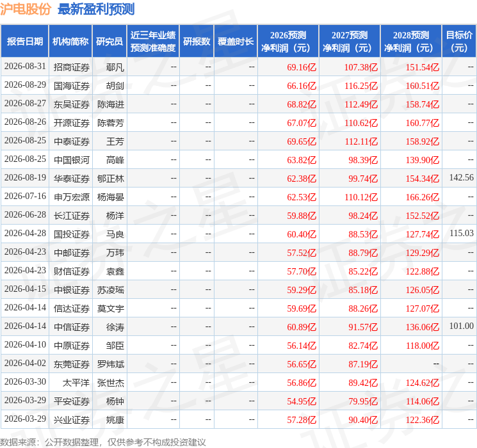The image size is (477, 448).
Task: Select 招商证券 institution cell
Action: click(72, 67)
